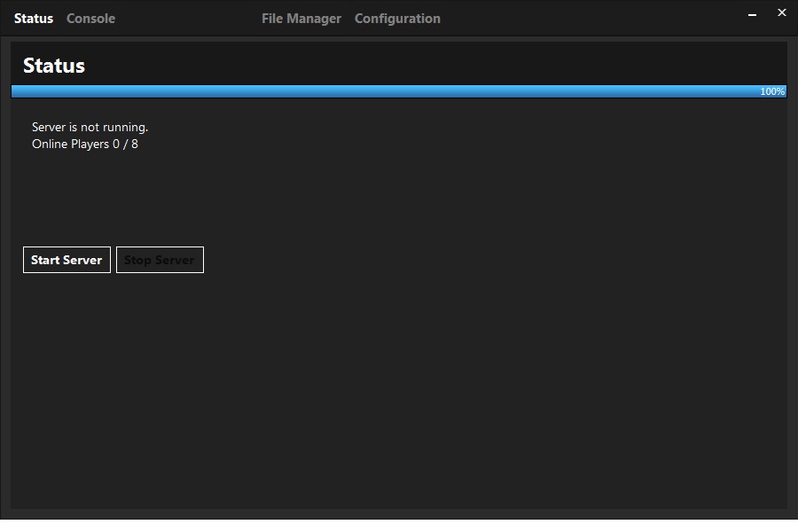Image resolution: width=798 pixels, height=532 pixels.
Task: Click the Start Server button border
Action: point(66,247)
